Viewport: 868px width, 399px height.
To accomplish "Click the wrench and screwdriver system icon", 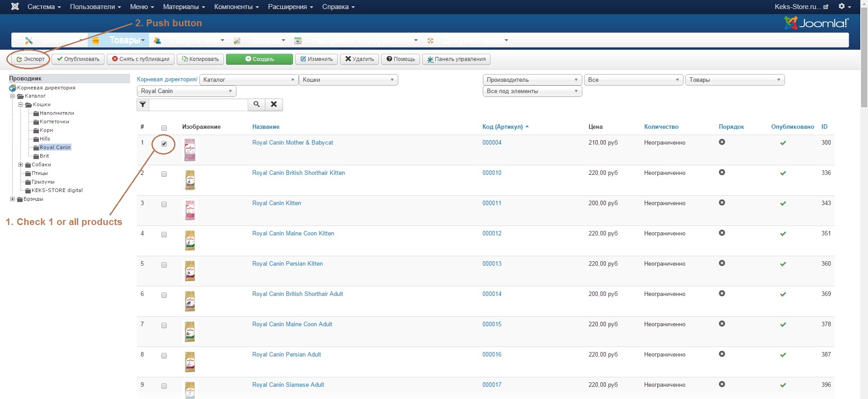I will point(29,41).
